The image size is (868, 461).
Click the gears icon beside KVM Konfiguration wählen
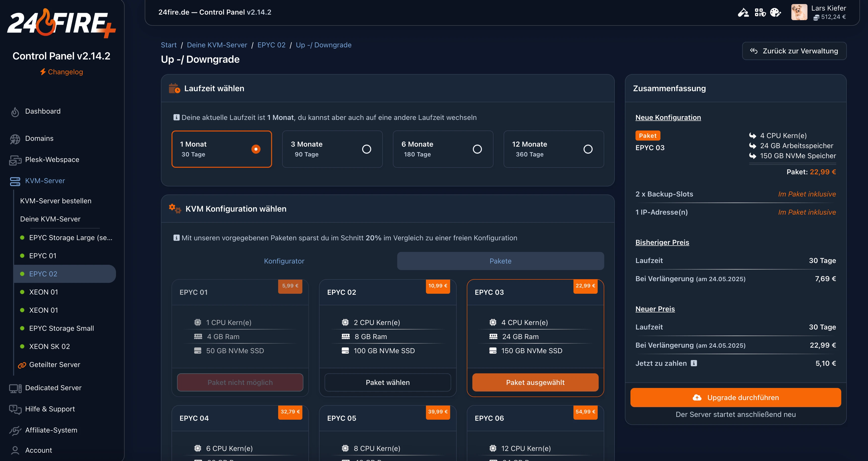175,208
